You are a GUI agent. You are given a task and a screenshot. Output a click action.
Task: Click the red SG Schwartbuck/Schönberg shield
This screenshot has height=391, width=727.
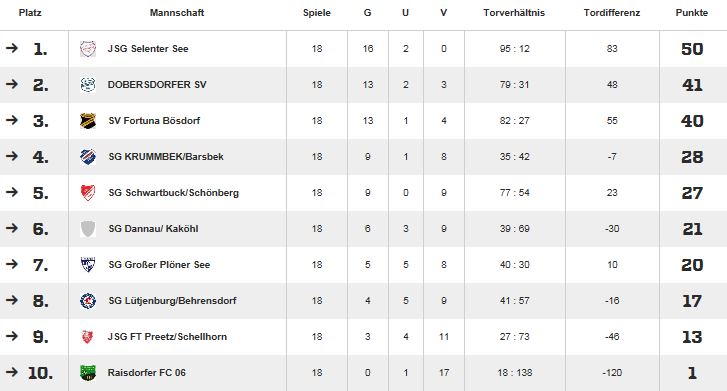(88, 192)
